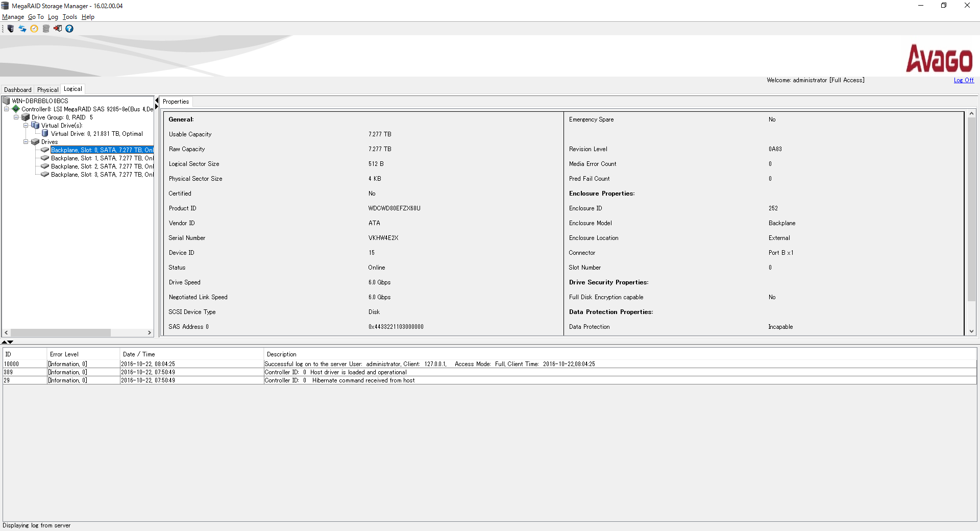Viewport: 980px width, 531px height.
Task: Select Virtual Drive: 0, 21.831 TB, Optimal
Action: pyautogui.click(x=97, y=134)
